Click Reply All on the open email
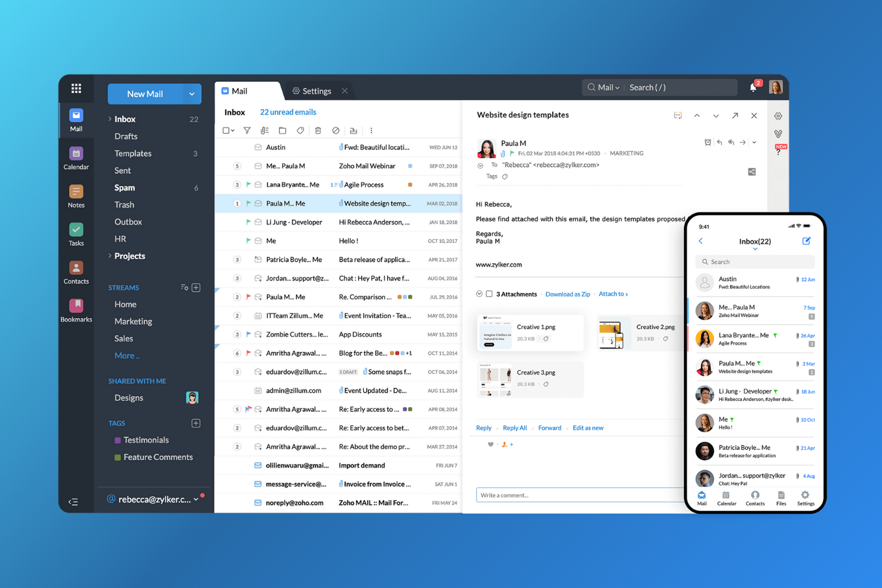The width and height of the screenshot is (882, 588). tap(514, 427)
